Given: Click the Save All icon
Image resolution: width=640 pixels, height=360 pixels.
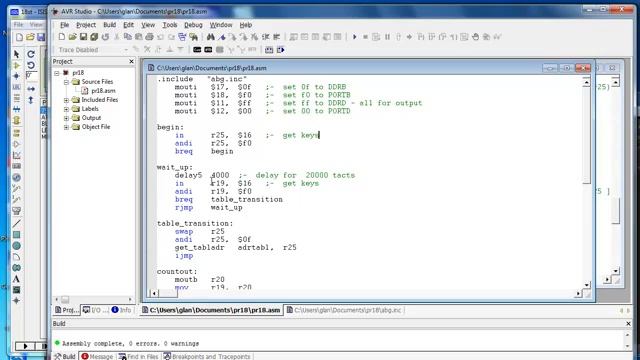Looking at the screenshot, I should tap(94, 37).
